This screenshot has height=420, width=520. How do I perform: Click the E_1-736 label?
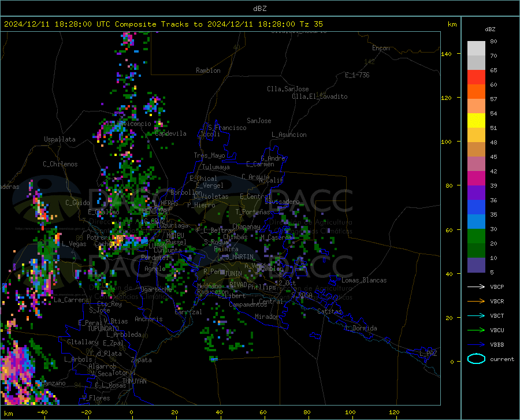(x=357, y=75)
